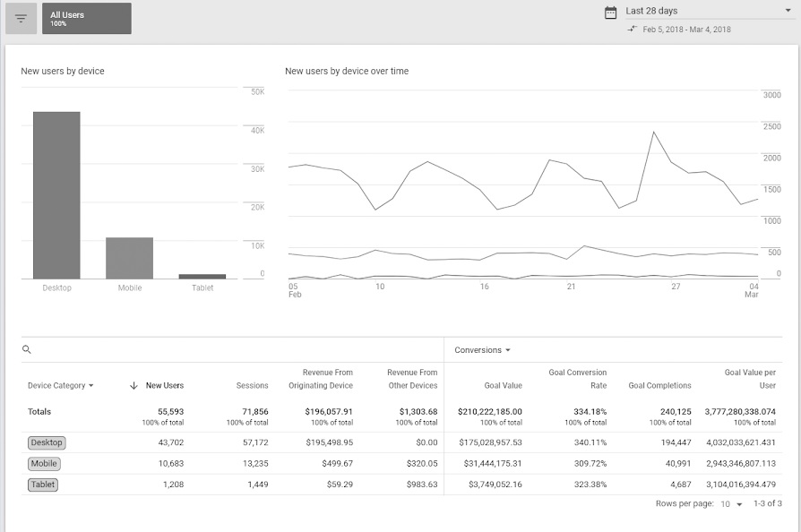Viewport: 801px width, 532px height.
Task: Open the Conversions dropdown
Action: pyautogui.click(x=482, y=350)
